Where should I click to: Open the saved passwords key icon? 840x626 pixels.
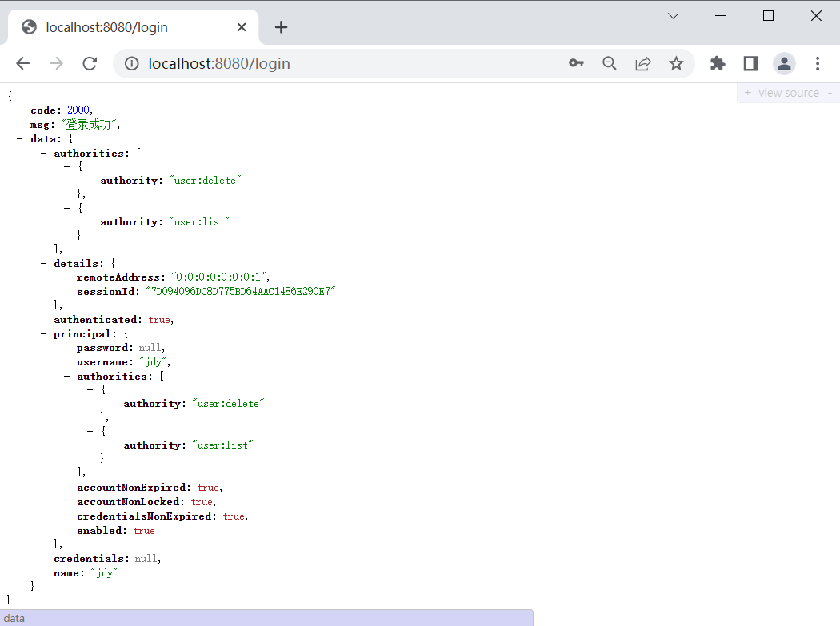[x=576, y=62]
